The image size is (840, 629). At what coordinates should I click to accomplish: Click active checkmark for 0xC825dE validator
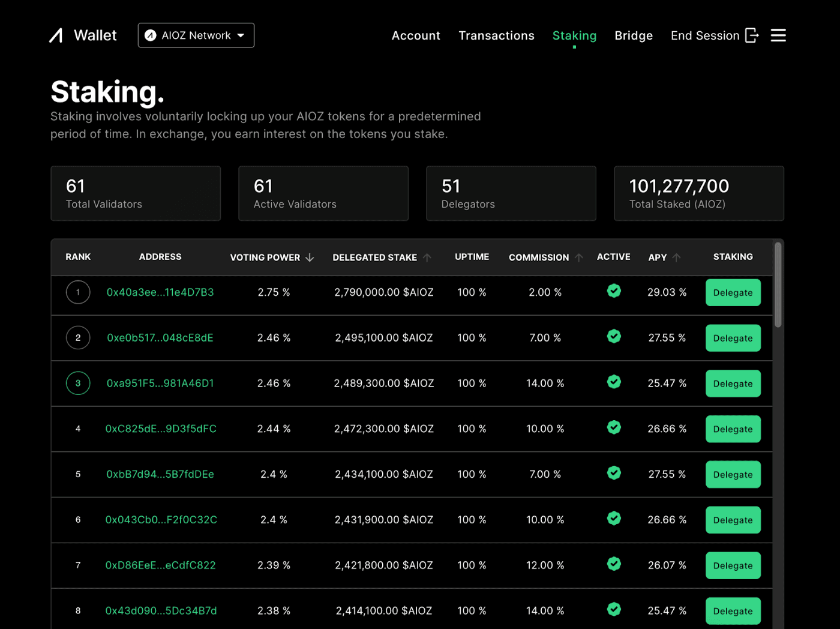(614, 427)
